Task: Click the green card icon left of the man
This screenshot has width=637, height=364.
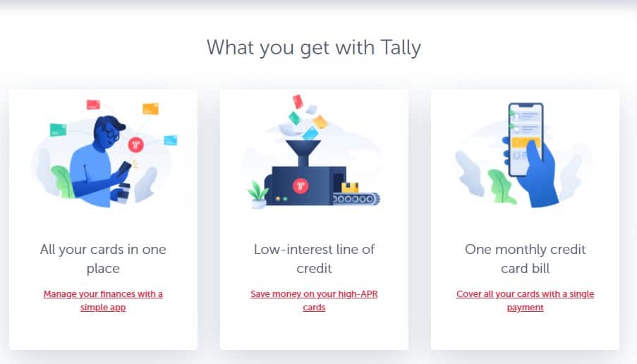Action: point(58,130)
